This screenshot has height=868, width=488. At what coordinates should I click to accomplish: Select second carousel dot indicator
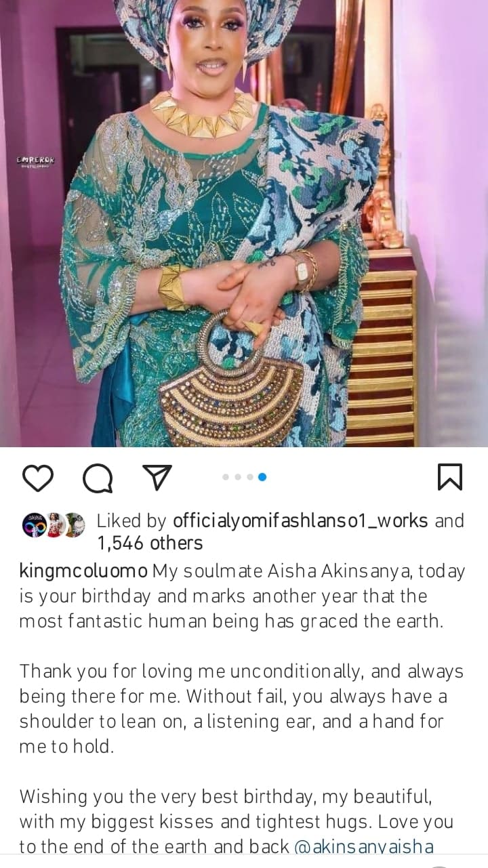238,477
